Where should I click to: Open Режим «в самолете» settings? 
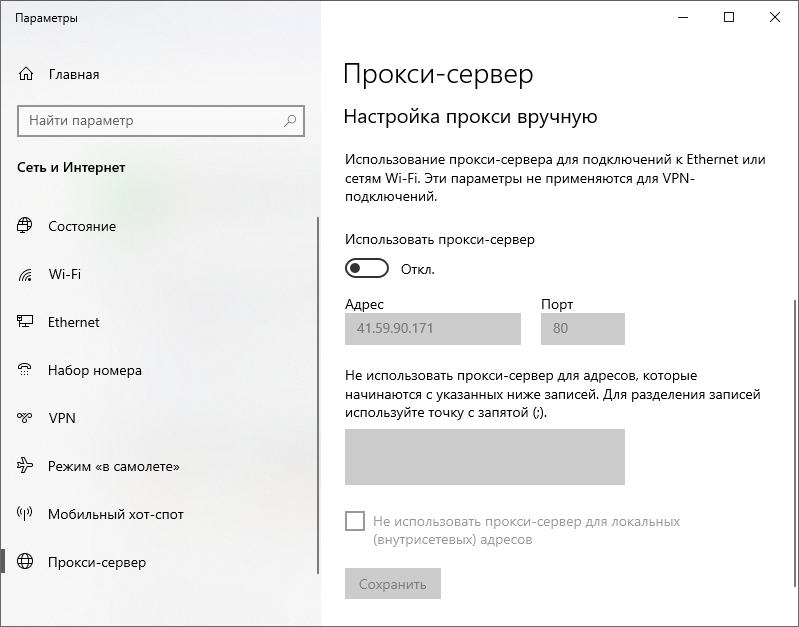(114, 466)
